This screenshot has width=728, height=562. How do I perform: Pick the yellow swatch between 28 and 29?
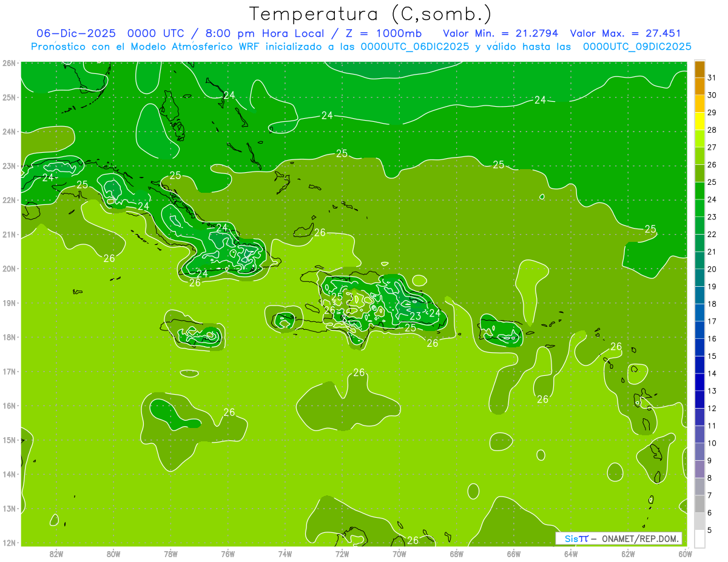pos(699,121)
